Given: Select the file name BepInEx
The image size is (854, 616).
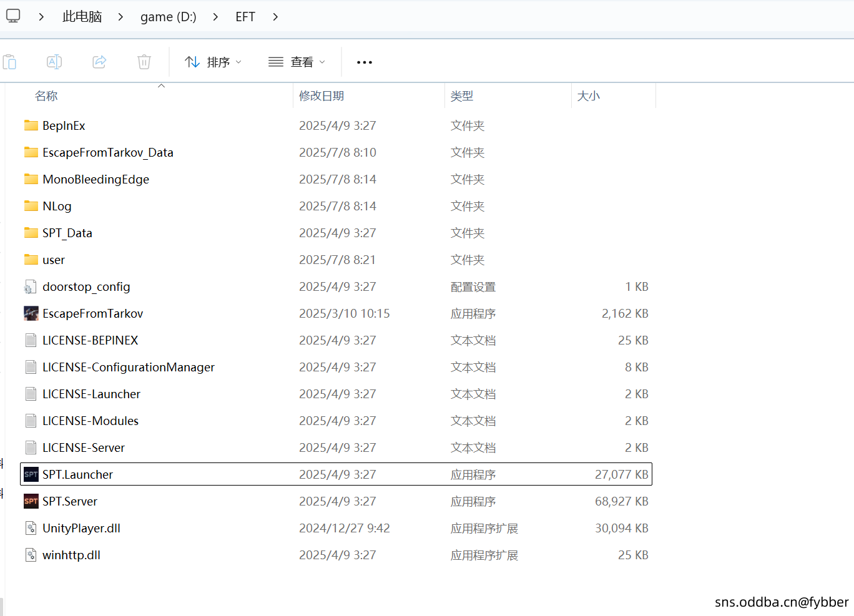Looking at the screenshot, I should point(64,125).
